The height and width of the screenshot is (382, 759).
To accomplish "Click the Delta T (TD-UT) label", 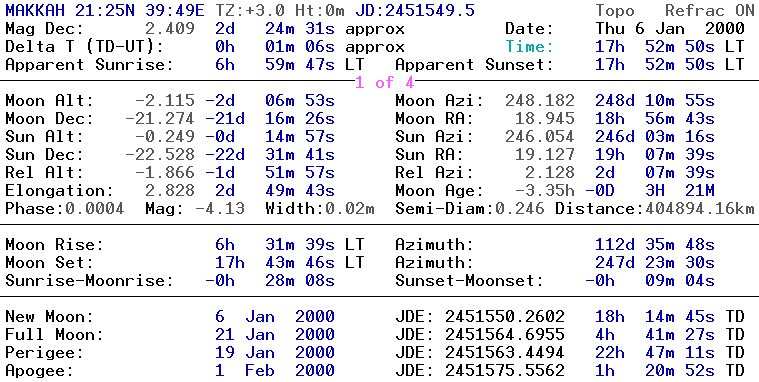I will click(85, 47).
